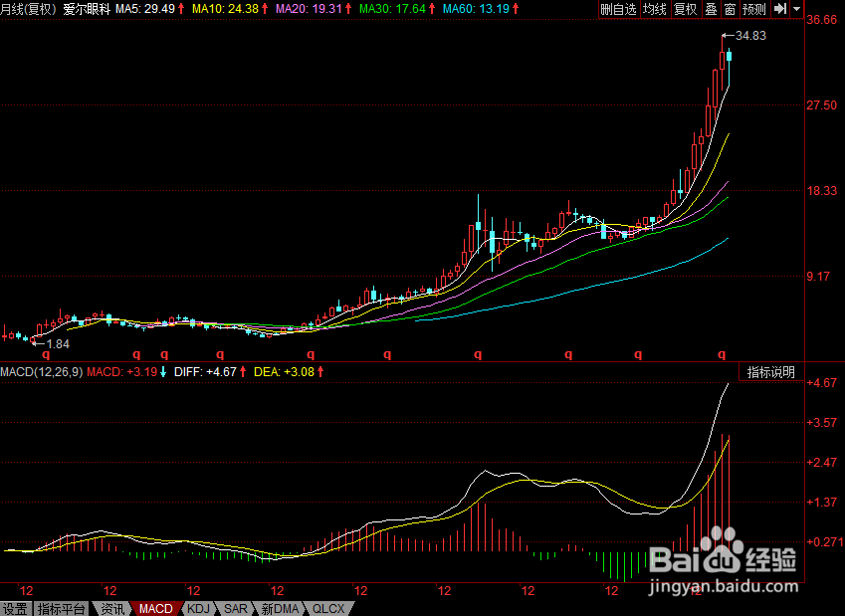Click the DIFF: +4.67 value
The height and width of the screenshot is (616, 845).
coord(205,372)
